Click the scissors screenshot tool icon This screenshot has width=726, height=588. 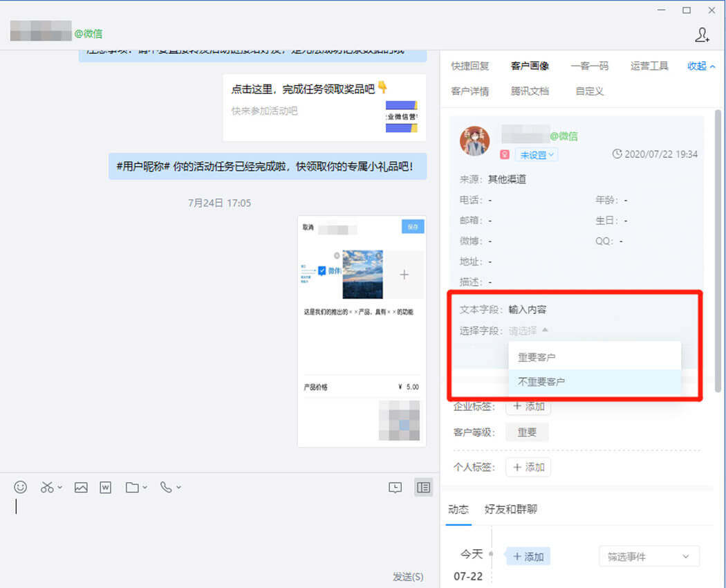coord(47,487)
